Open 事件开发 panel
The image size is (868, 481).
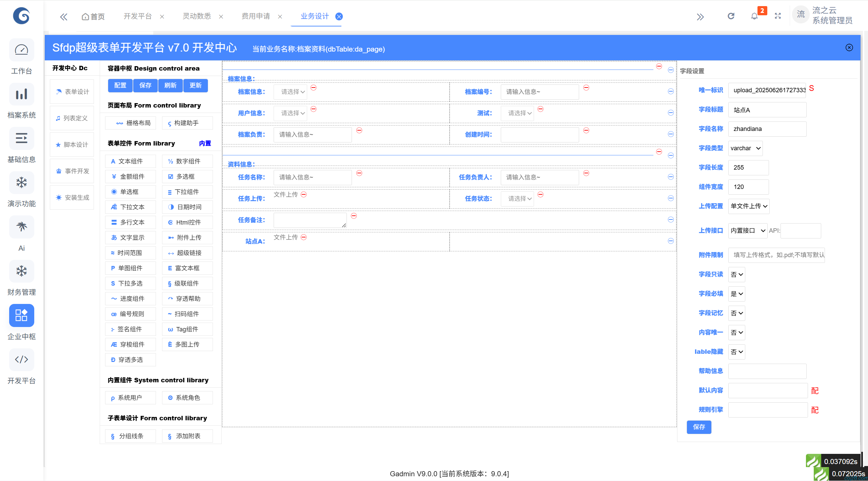pyautogui.click(x=72, y=171)
